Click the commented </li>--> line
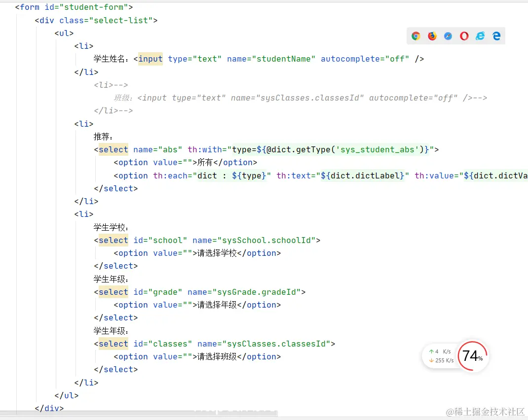The height and width of the screenshot is (420, 528). click(113, 110)
